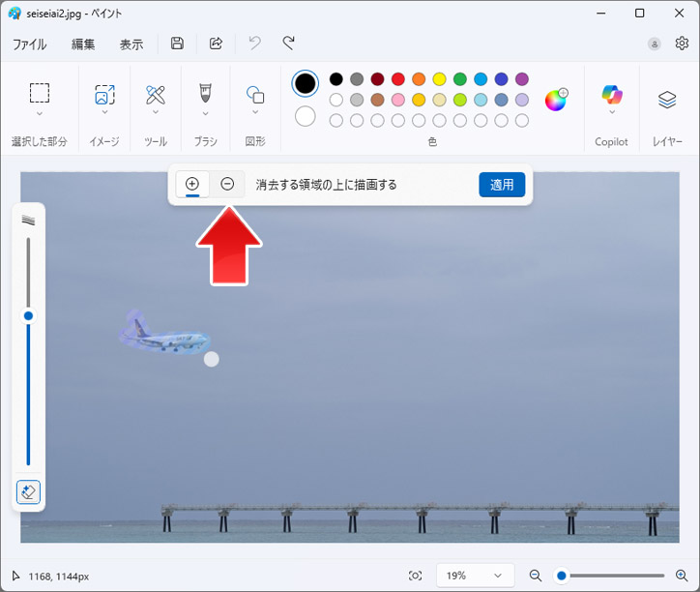700x592 pixels.
Task: Expand the Copilot dropdown arrow
Action: tap(612, 112)
